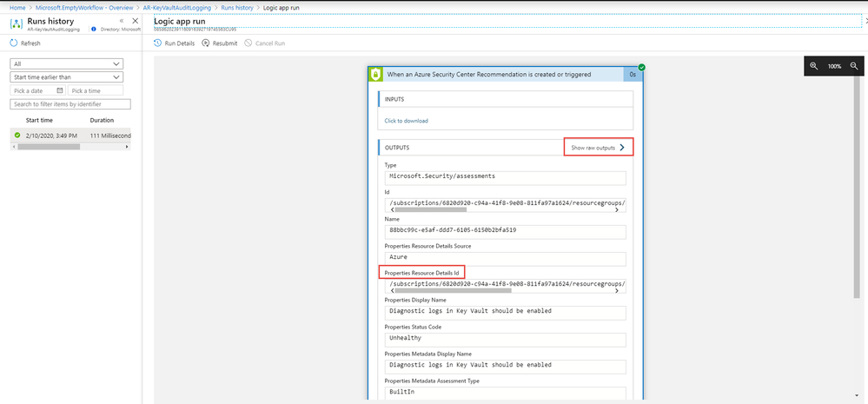This screenshot has height=404, width=868.
Task: Click the Resource Details Id horizontal scrollbar
Action: tap(453, 290)
